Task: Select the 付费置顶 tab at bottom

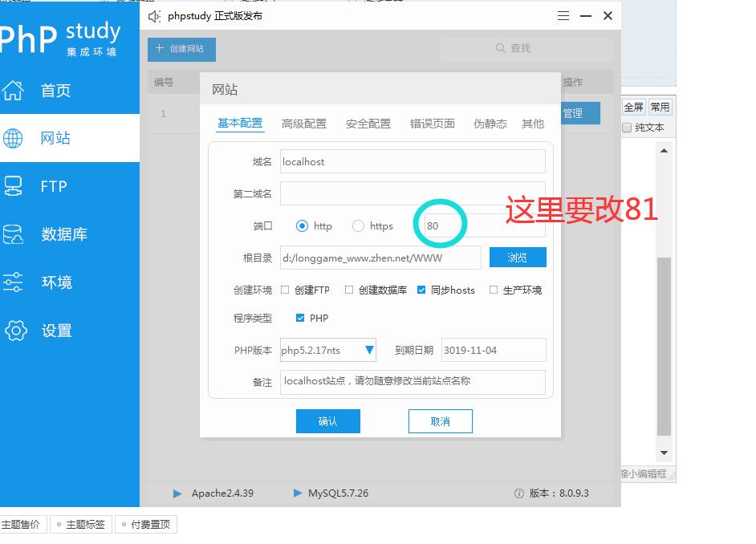Action: [x=145, y=524]
